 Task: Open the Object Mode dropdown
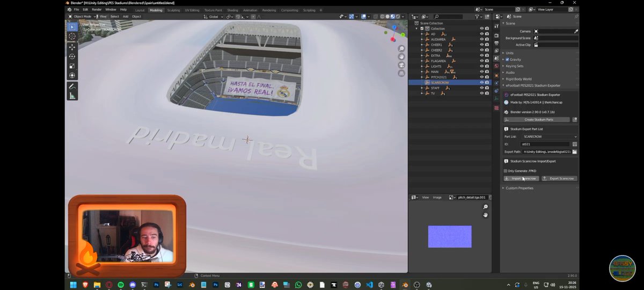tap(82, 17)
